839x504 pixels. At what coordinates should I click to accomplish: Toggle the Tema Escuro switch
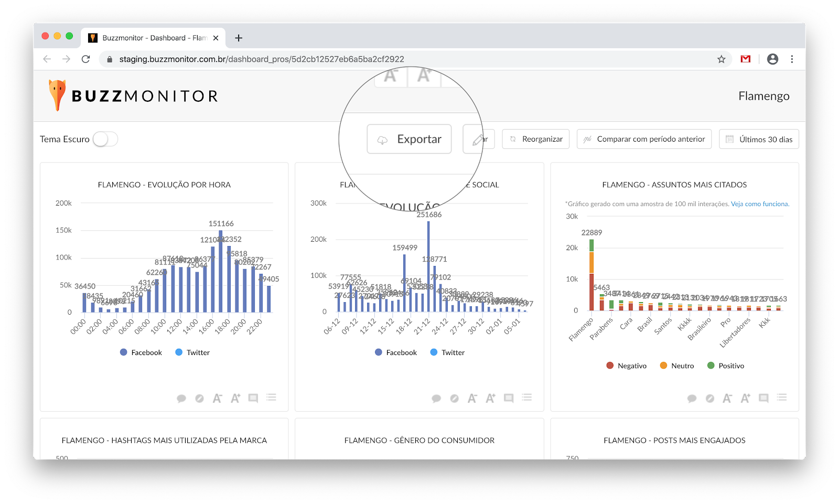(105, 139)
